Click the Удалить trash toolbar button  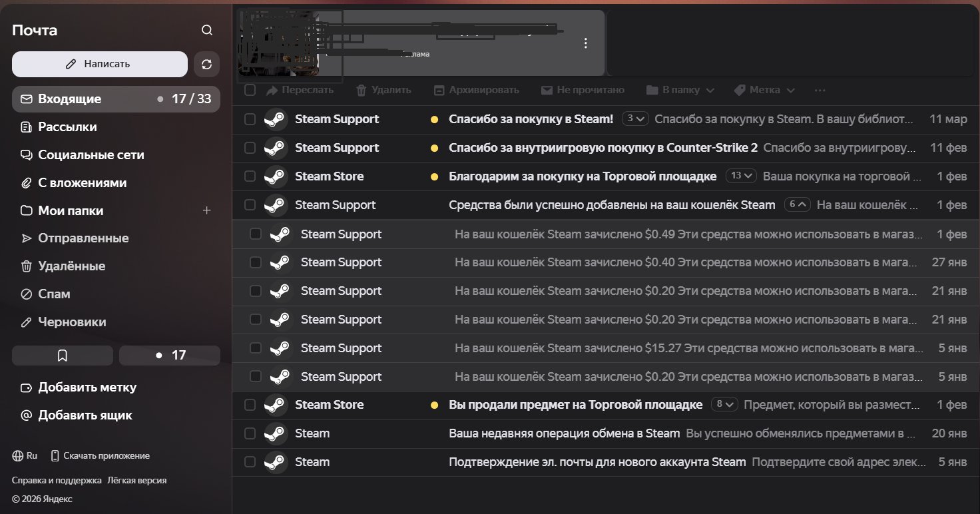[383, 90]
